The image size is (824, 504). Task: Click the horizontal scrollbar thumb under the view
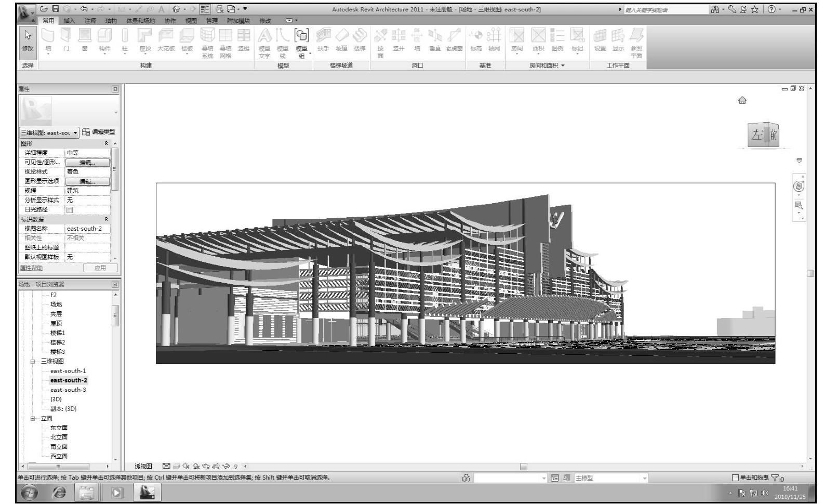click(x=524, y=467)
